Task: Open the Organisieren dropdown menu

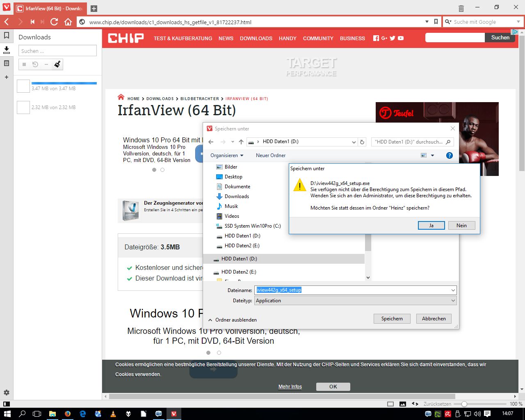Action: tap(227, 155)
